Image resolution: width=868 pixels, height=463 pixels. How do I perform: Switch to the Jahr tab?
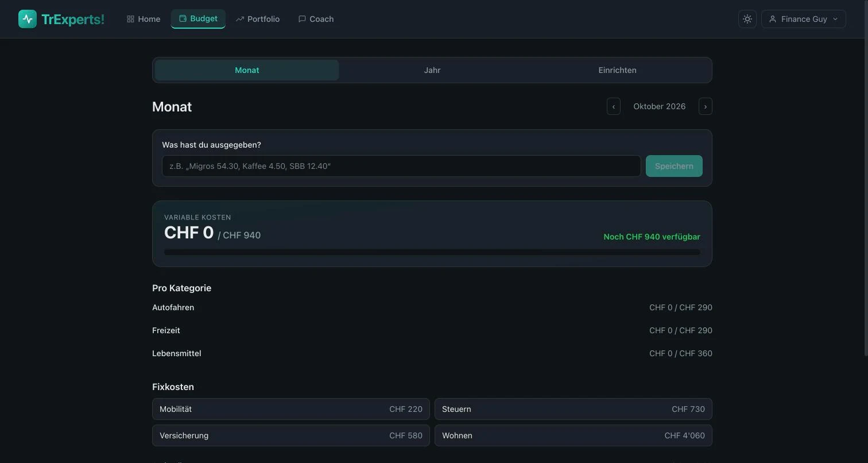click(432, 70)
